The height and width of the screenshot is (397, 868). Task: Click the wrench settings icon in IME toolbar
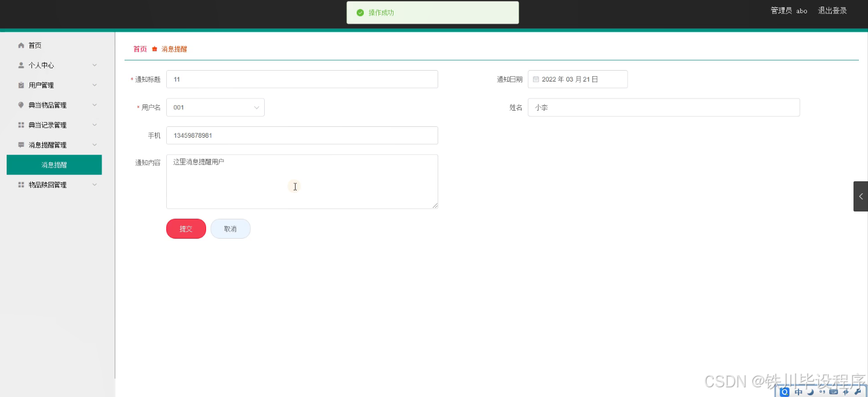[857, 392]
